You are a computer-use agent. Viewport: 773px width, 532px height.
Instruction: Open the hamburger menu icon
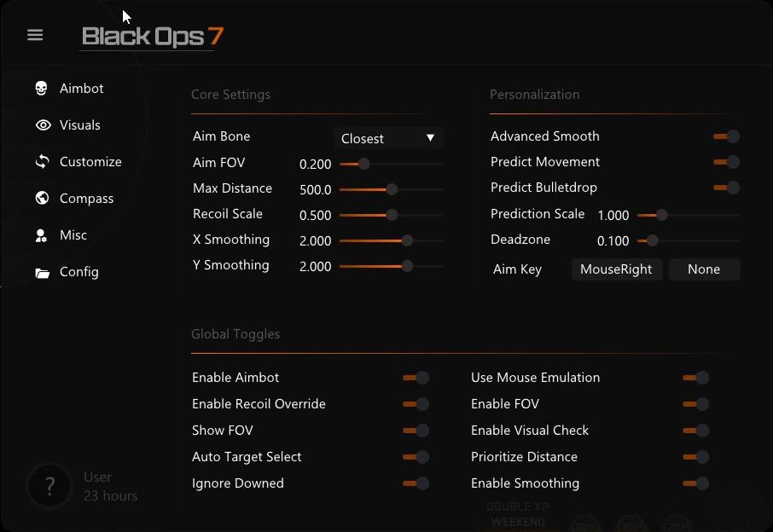point(35,35)
